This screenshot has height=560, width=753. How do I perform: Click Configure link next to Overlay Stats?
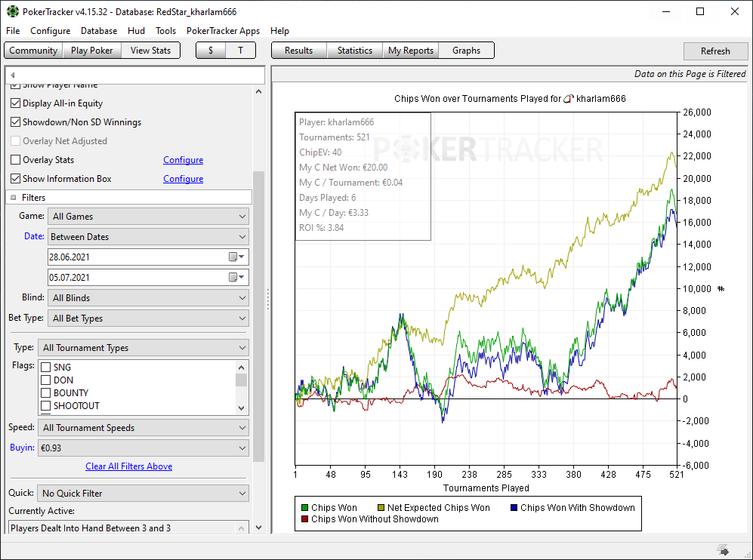(183, 160)
